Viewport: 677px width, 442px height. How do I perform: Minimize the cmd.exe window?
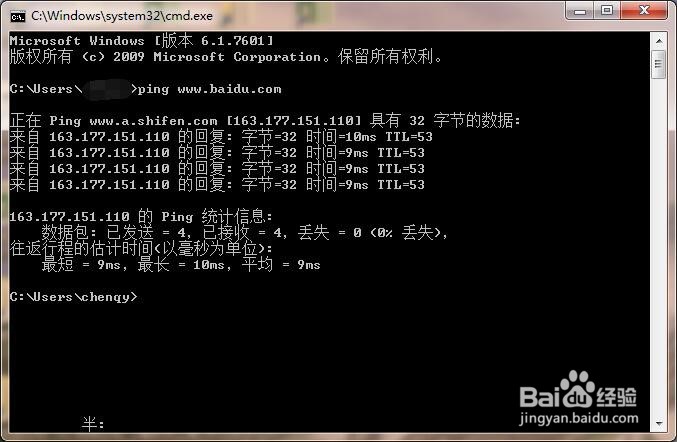click(x=579, y=11)
